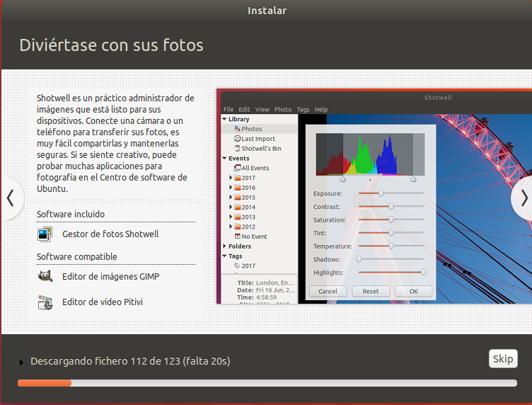Click the color histogram graph

(370, 154)
